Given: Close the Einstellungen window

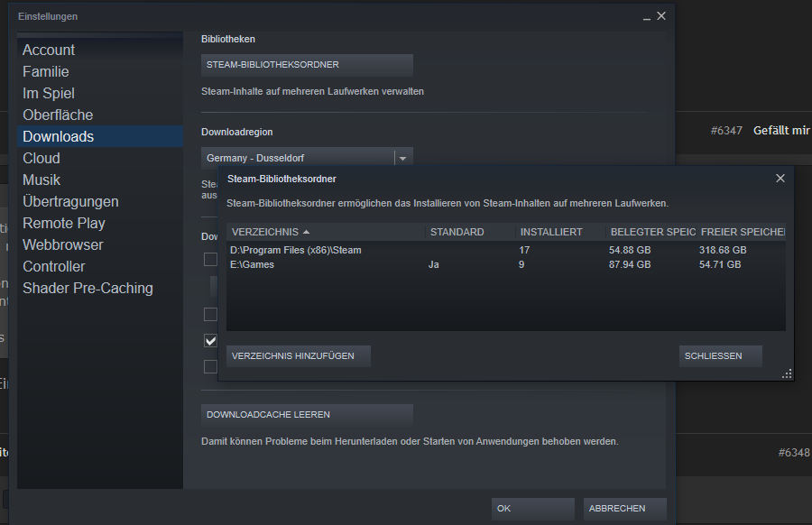Looking at the screenshot, I should [661, 16].
